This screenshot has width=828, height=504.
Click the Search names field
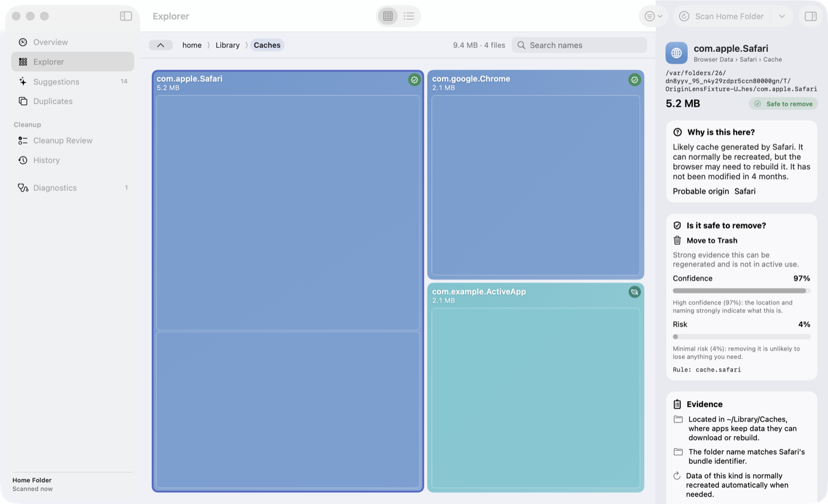[580, 45]
